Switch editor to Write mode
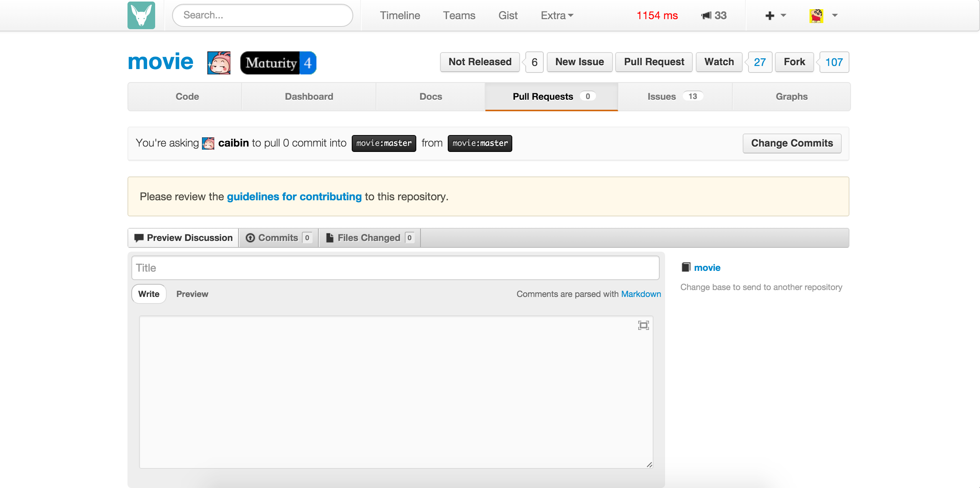980x488 pixels. (x=149, y=294)
